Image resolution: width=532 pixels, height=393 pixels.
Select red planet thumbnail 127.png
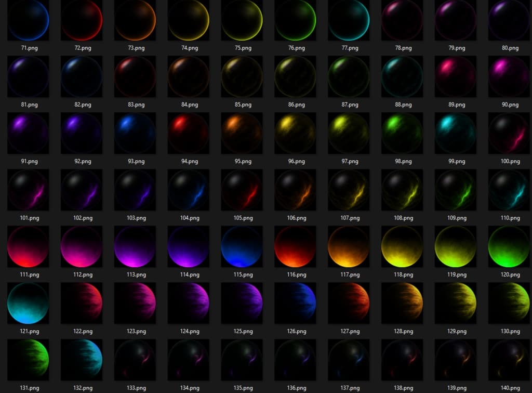[349, 303]
